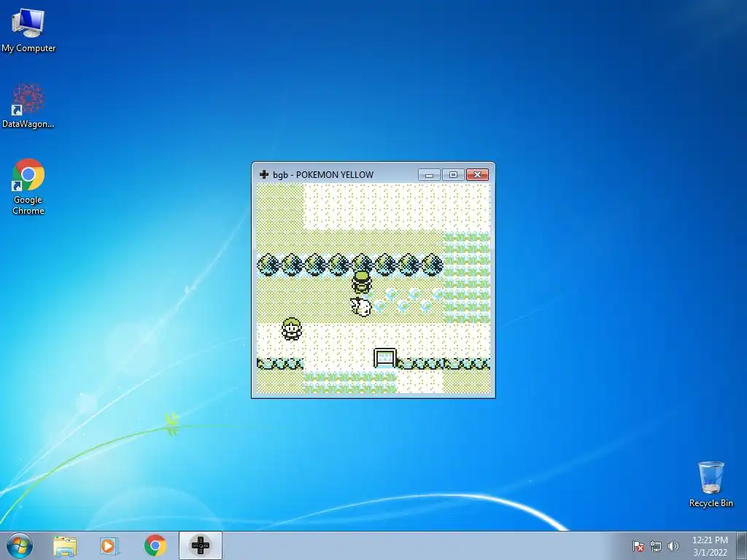Open the Windows Start menu orb
This screenshot has width=747, height=560.
point(20,545)
